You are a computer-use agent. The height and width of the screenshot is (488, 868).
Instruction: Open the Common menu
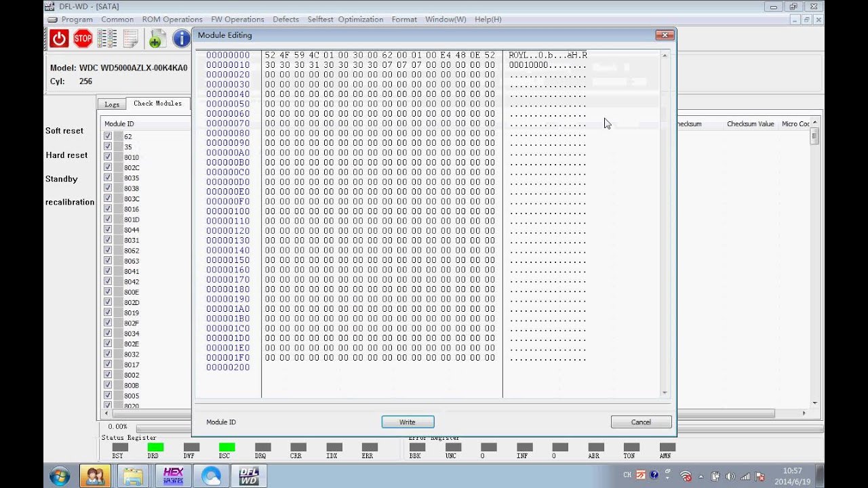pyautogui.click(x=117, y=20)
